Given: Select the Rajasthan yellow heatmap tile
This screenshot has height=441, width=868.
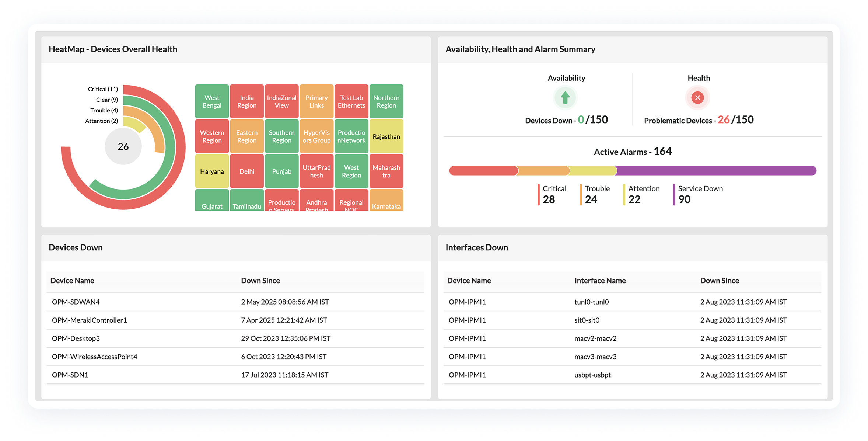Looking at the screenshot, I should tap(386, 136).
